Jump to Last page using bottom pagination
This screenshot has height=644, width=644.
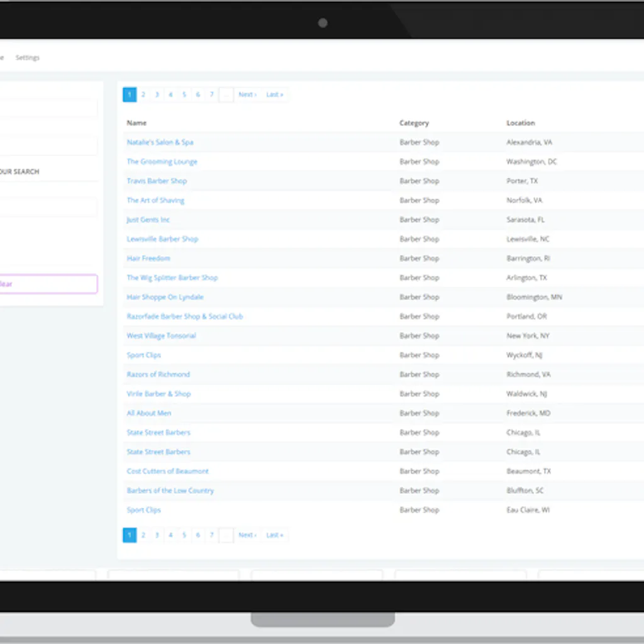(274, 535)
